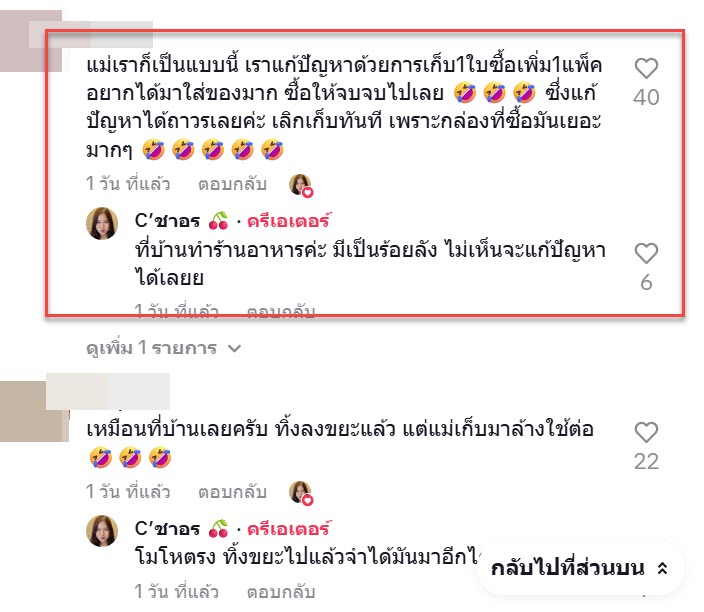Image resolution: width=704 pixels, height=612 pixels.
Task: Open creator avatar in first reply
Action: pos(102,223)
